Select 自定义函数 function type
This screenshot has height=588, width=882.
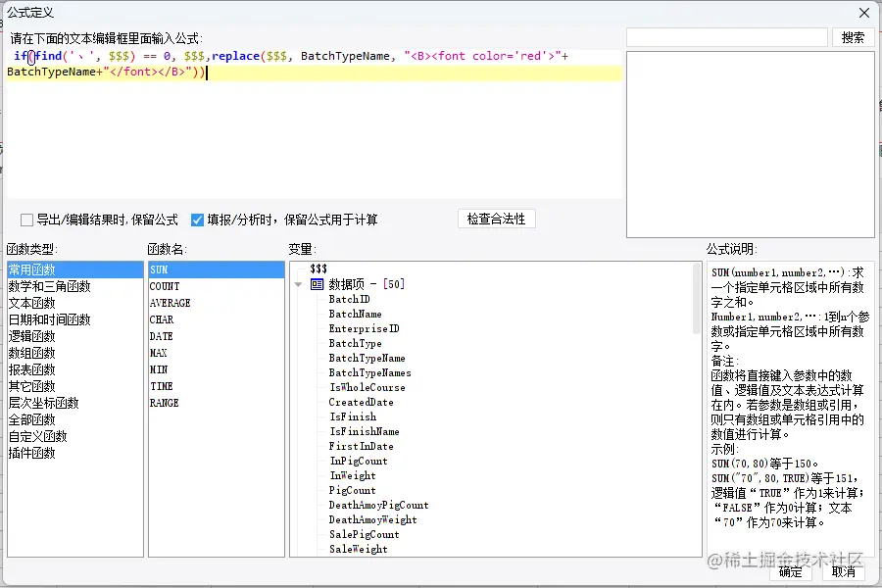pos(74,436)
